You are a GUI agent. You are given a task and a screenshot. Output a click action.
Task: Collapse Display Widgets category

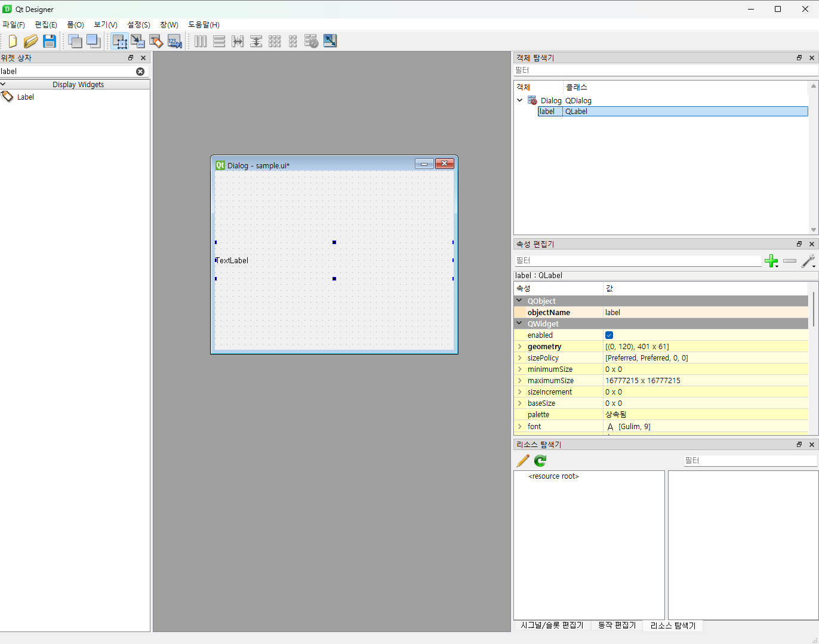3,84
